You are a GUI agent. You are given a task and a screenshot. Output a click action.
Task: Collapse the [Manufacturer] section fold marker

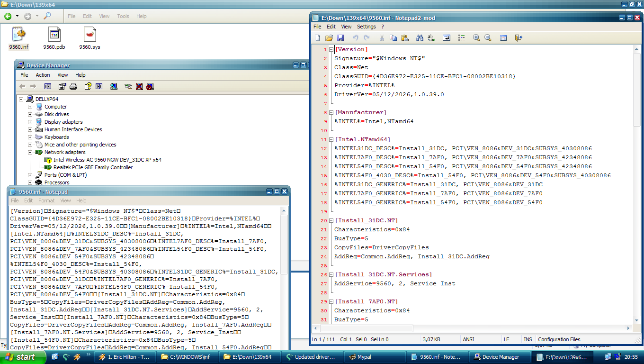pos(331,112)
